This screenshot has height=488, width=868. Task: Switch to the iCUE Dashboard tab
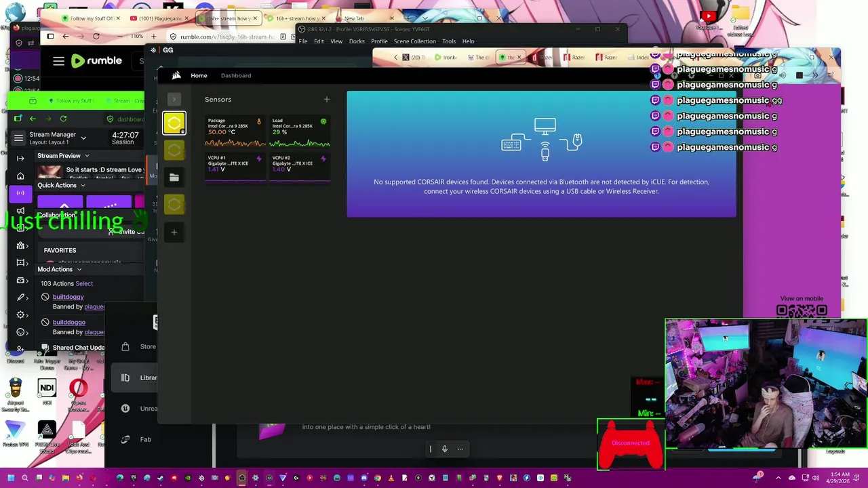coord(236,75)
